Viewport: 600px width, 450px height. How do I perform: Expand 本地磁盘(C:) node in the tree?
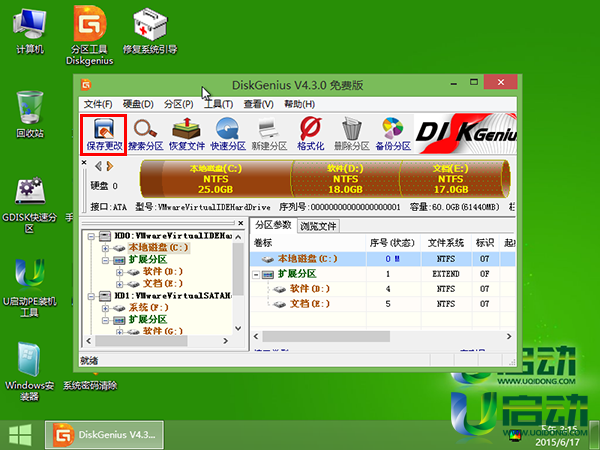coord(105,248)
